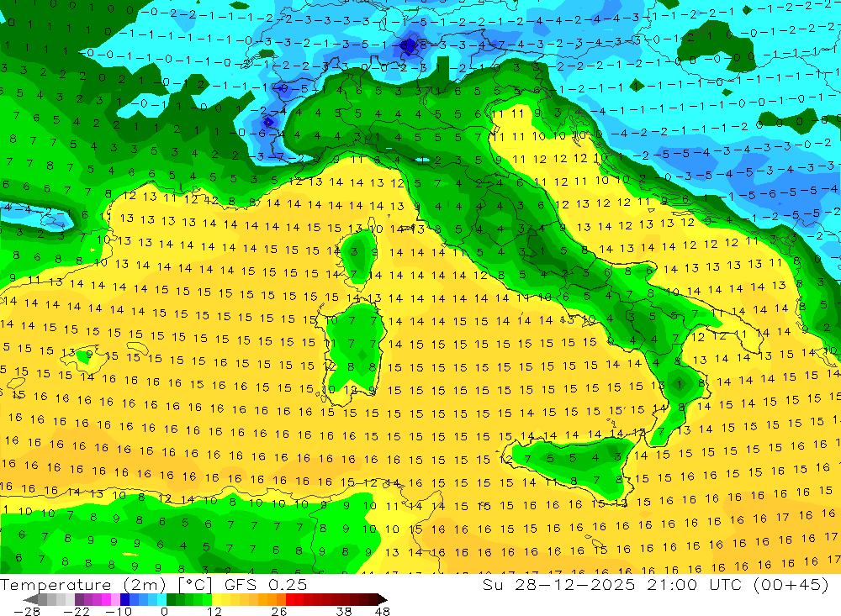
Task: Click the dark maroon right arrow end of colorbar
Action: coord(383,599)
